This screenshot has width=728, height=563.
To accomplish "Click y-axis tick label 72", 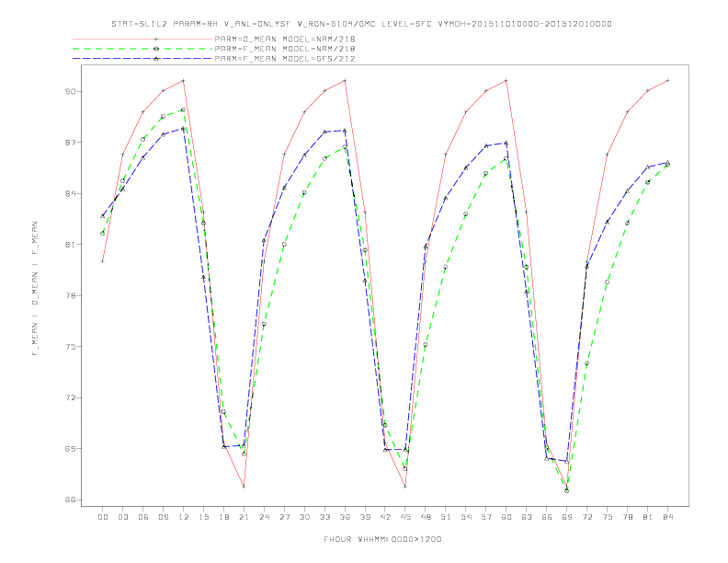I will pos(70,397).
